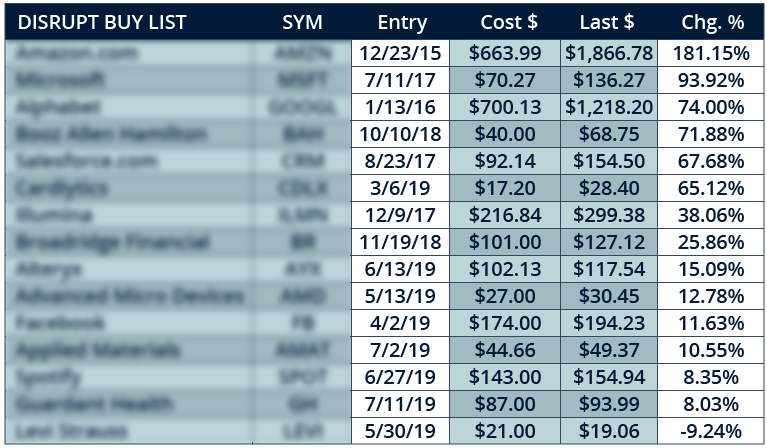Image resolution: width=767 pixels, height=448 pixels.
Task: Click the 181.15% change cell
Action: click(x=711, y=53)
